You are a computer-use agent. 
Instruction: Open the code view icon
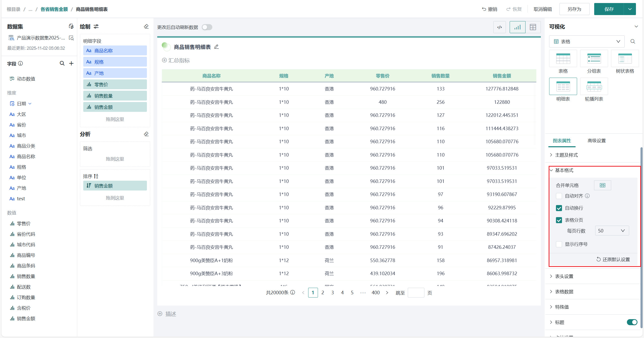(499, 27)
